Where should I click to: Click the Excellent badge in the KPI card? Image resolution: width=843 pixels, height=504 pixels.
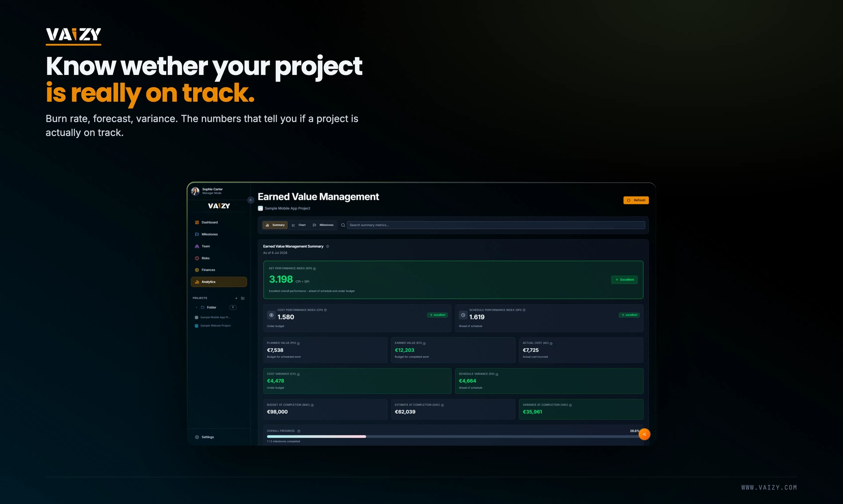[624, 280]
